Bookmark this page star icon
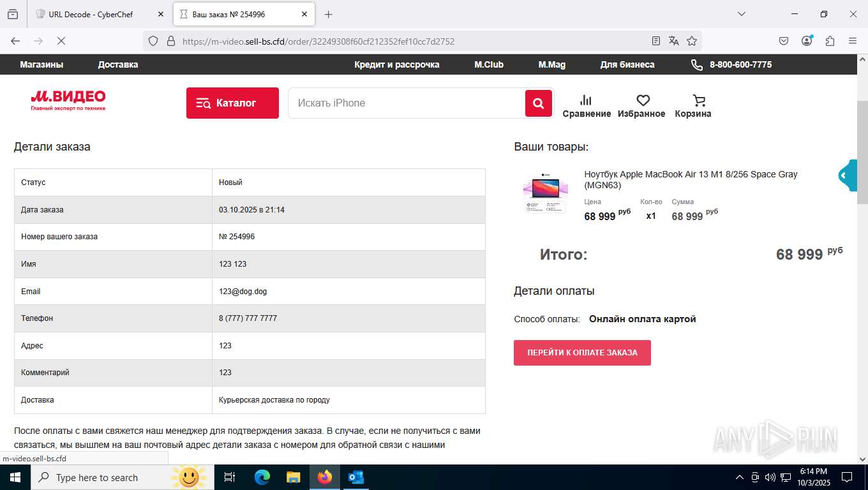 [692, 41]
